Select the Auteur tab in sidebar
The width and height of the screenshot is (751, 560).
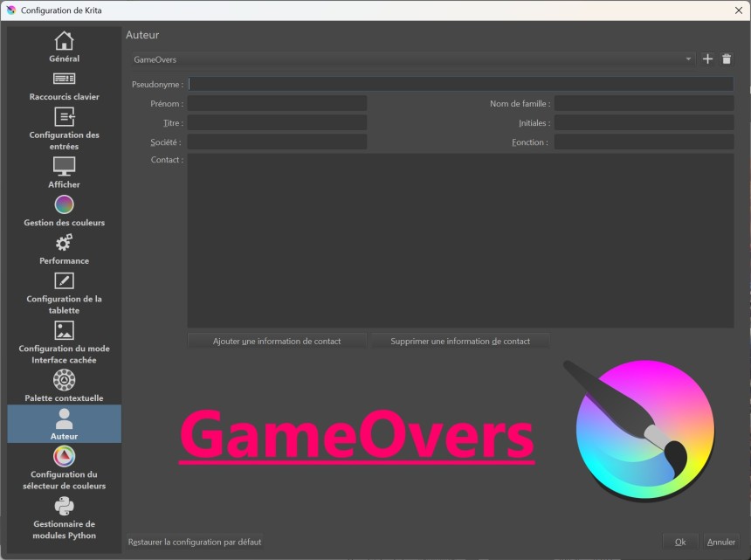[x=64, y=424]
